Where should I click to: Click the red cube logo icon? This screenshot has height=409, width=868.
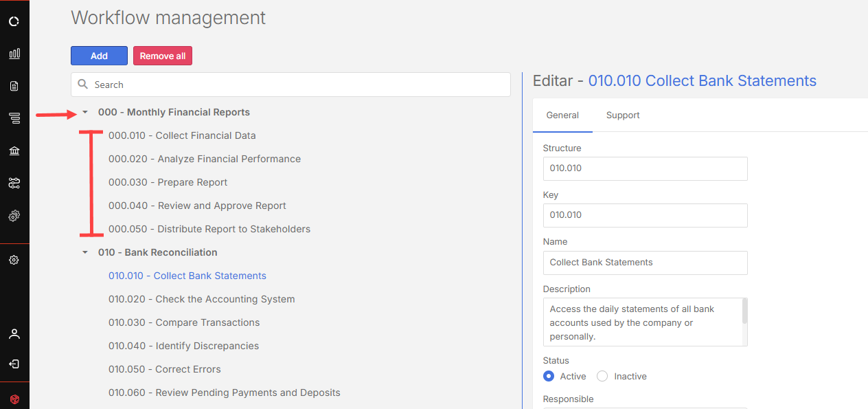tap(14, 399)
